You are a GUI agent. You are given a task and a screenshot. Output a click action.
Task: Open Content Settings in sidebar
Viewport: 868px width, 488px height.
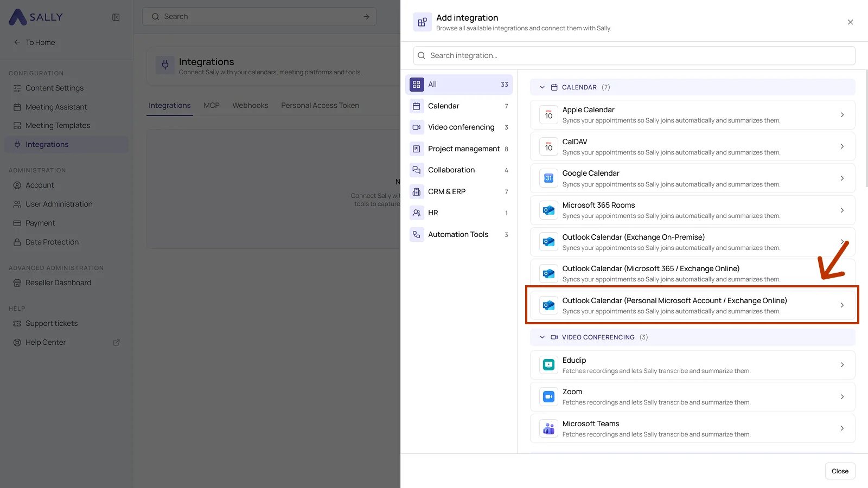point(67,88)
